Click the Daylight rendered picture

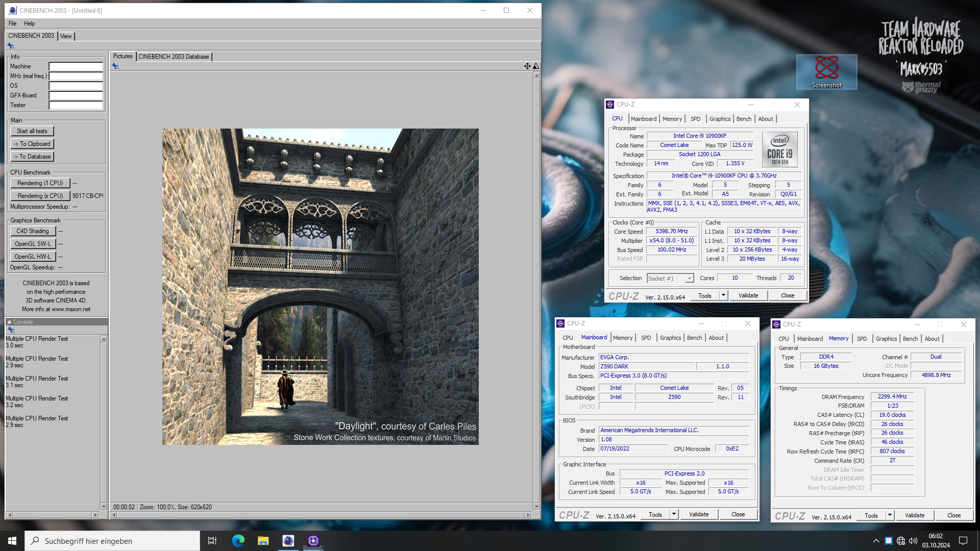[321, 287]
